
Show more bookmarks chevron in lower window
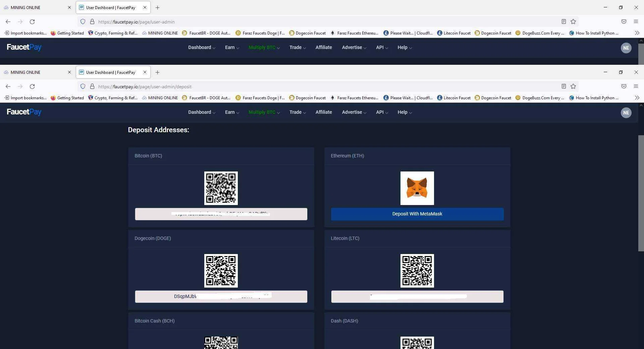(637, 98)
